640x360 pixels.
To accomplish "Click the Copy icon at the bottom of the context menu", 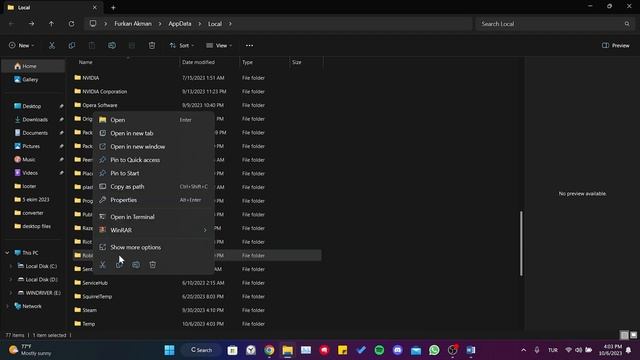I will [119, 265].
